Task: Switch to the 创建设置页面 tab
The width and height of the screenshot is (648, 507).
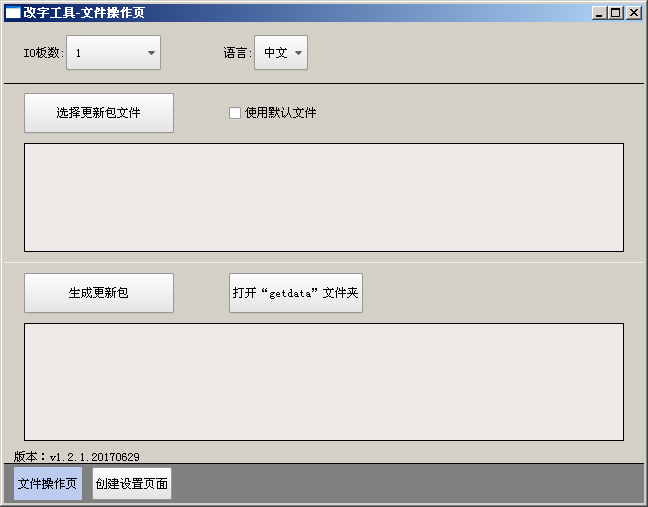Action: pyautogui.click(x=132, y=483)
